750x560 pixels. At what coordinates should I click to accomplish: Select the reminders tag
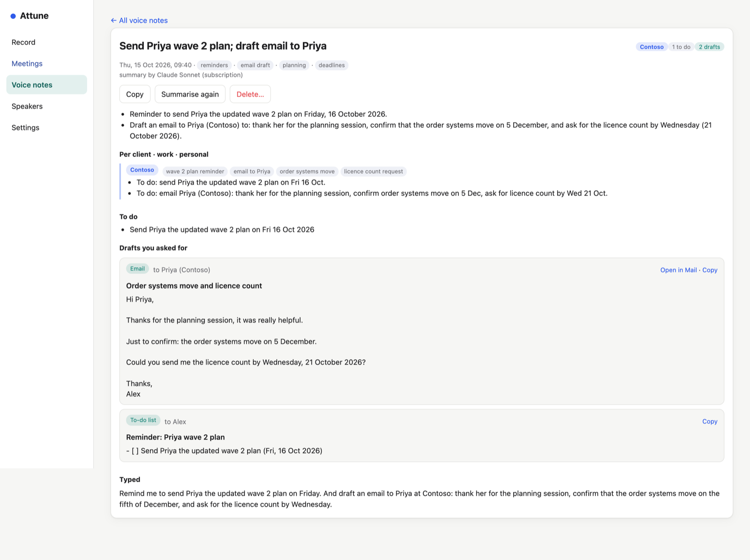pyautogui.click(x=214, y=65)
